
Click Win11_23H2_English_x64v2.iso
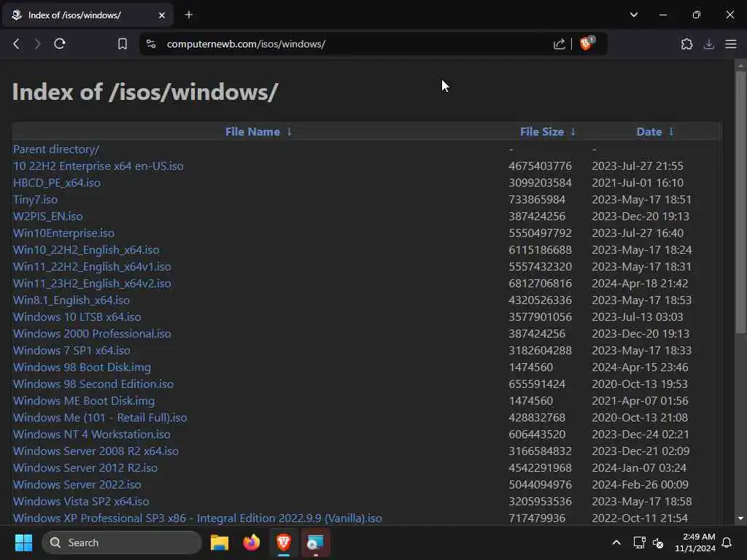click(92, 284)
